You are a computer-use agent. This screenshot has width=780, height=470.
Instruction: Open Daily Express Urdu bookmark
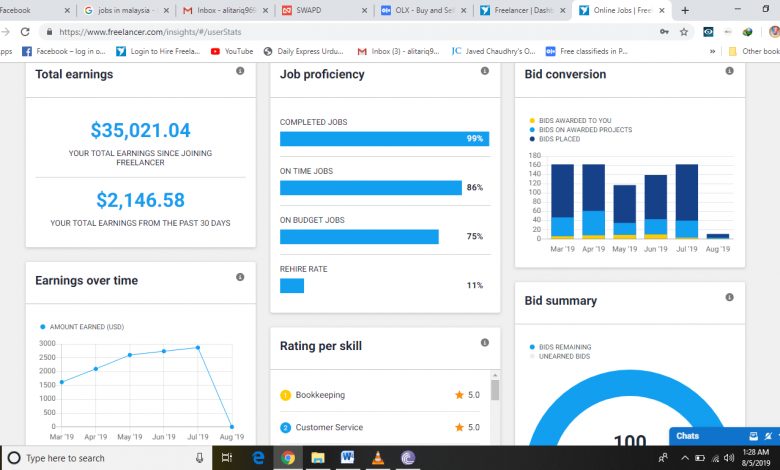303,51
